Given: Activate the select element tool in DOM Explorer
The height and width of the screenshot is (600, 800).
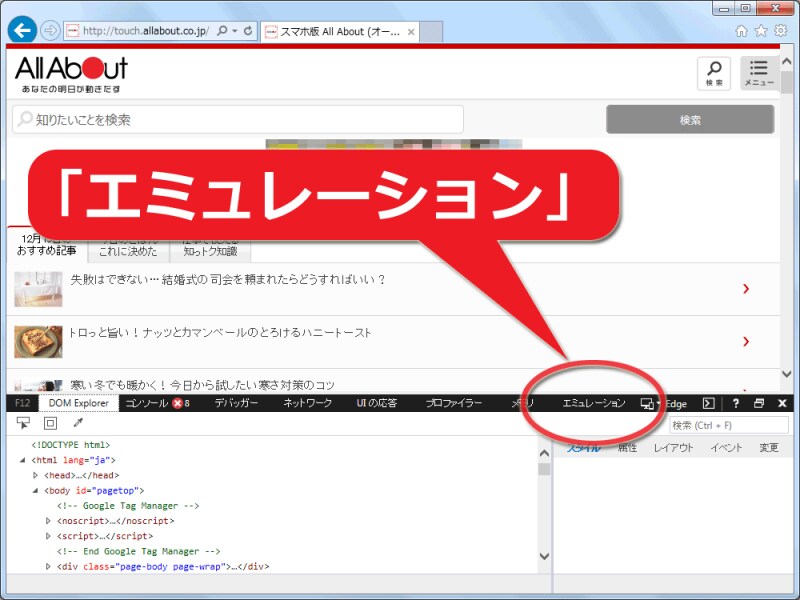Looking at the screenshot, I should 24,423.
